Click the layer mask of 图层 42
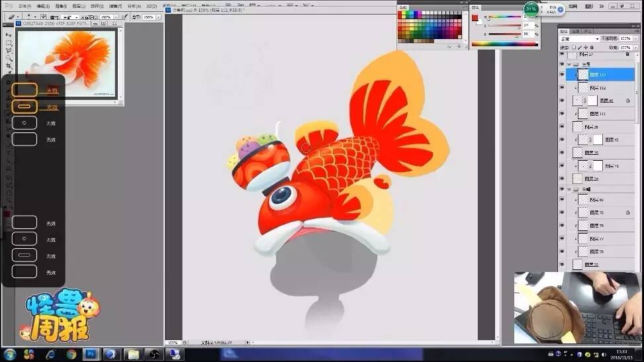This screenshot has height=362, width=644. click(598, 140)
